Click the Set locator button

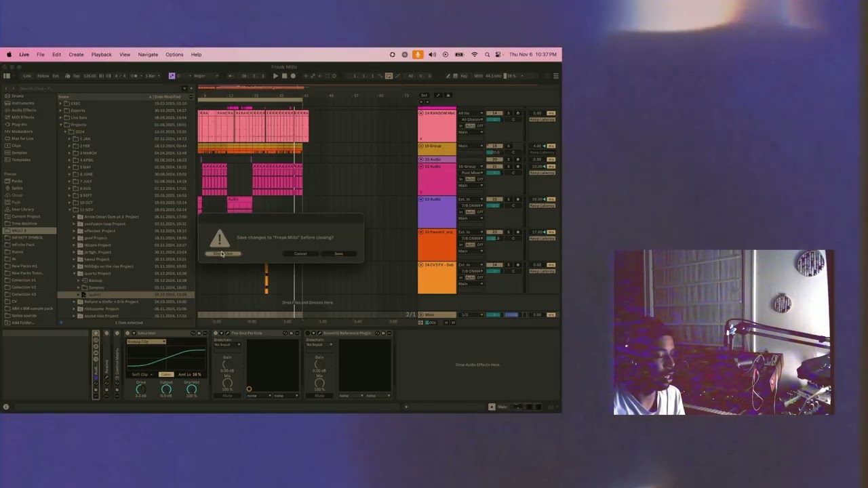point(424,96)
